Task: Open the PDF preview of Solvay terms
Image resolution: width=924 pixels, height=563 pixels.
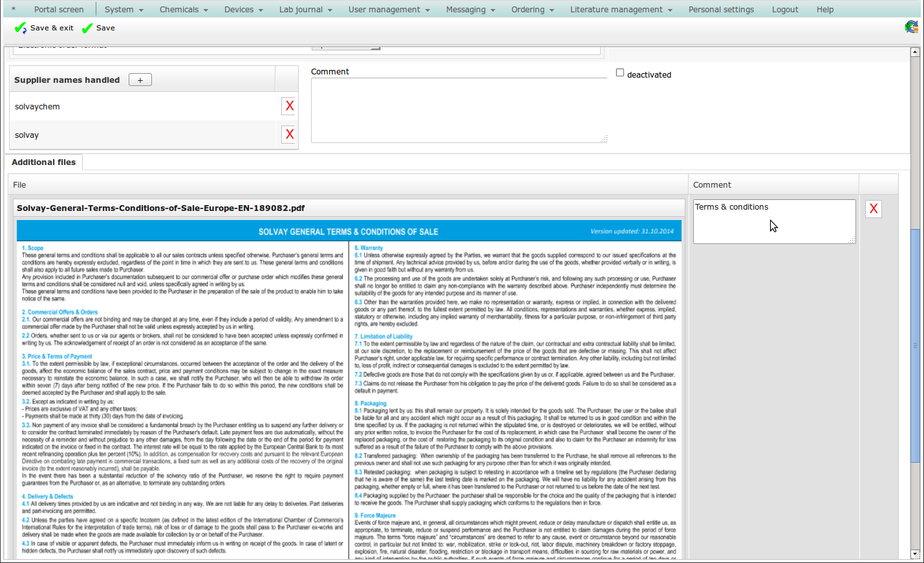Action: pos(349,388)
